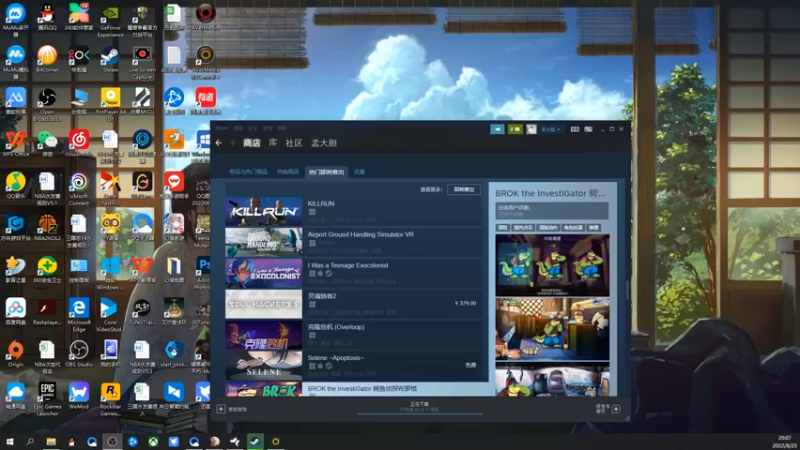
Task: Open the 腾讯QQ desktop shortcut
Action: pos(47,17)
